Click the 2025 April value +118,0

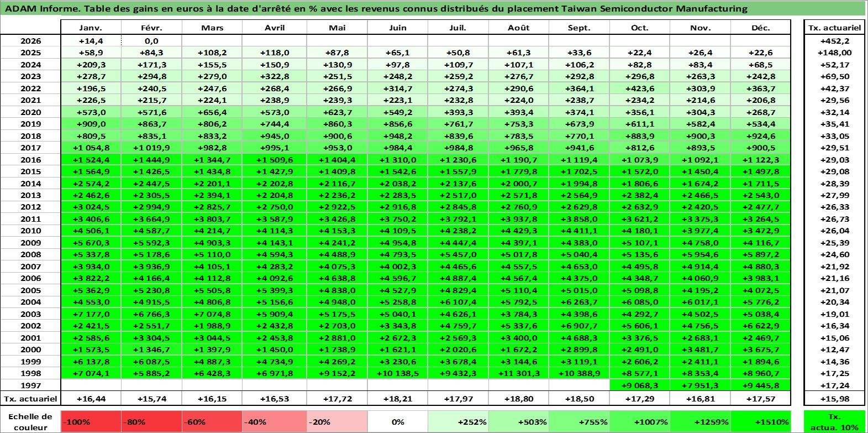pyautogui.click(x=275, y=53)
